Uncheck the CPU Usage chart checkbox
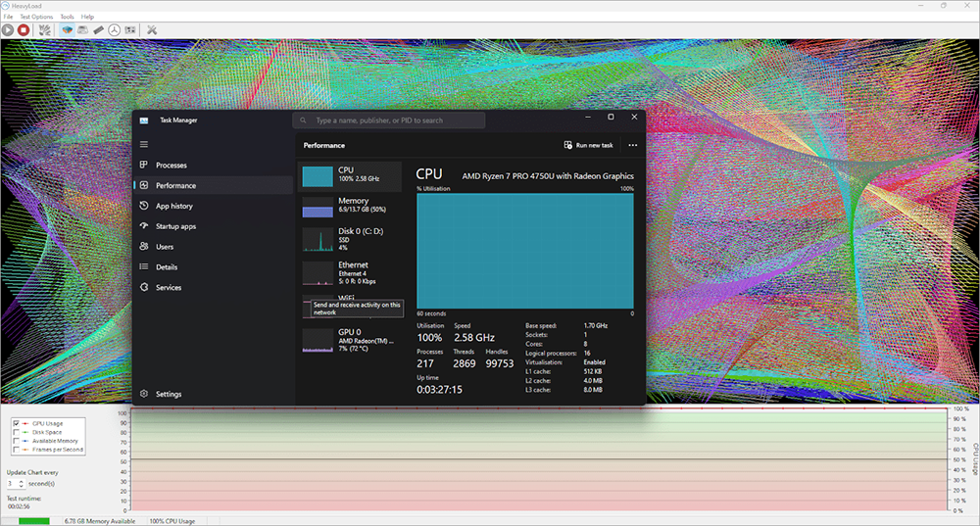 click(x=17, y=423)
